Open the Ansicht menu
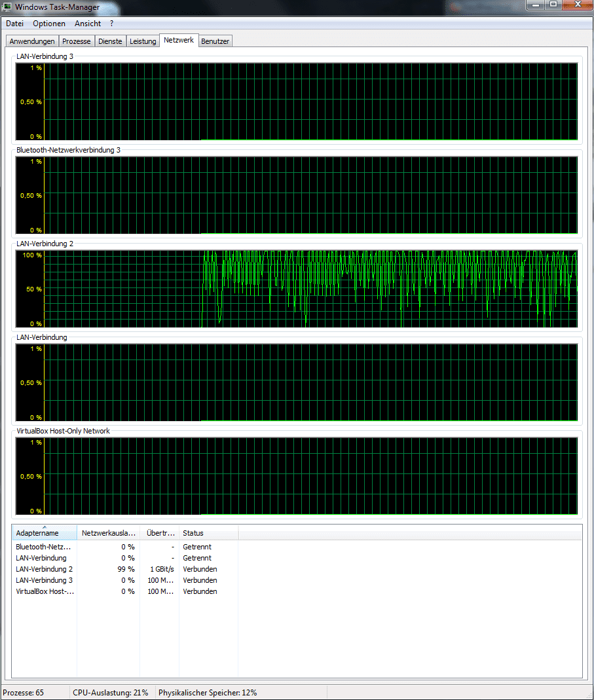Image resolution: width=594 pixels, height=700 pixels. point(88,24)
